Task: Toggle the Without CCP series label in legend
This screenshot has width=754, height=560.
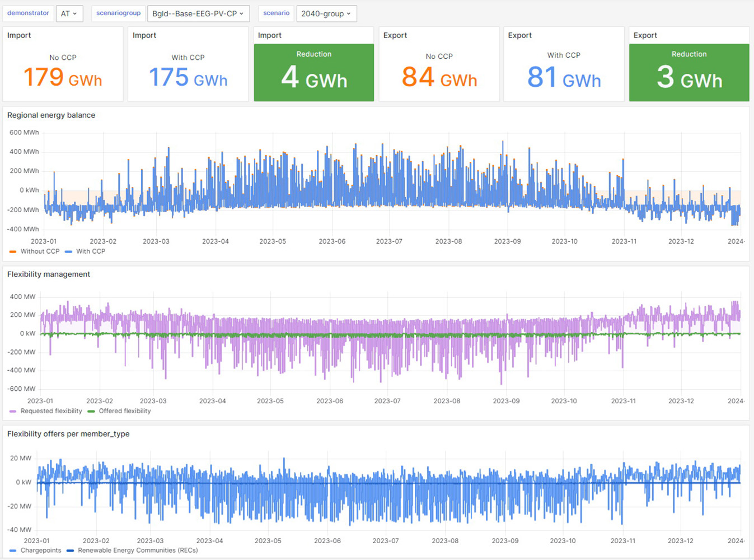Action: [x=40, y=251]
